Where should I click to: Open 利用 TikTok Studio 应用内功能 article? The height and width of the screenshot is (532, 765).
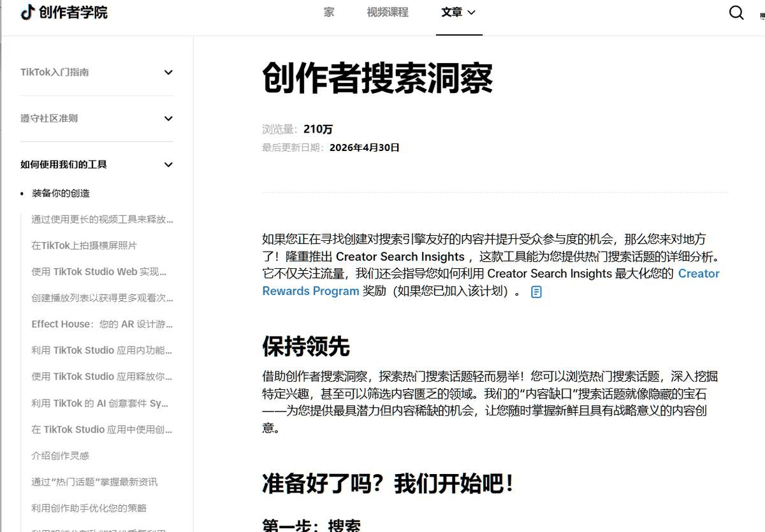(102, 350)
